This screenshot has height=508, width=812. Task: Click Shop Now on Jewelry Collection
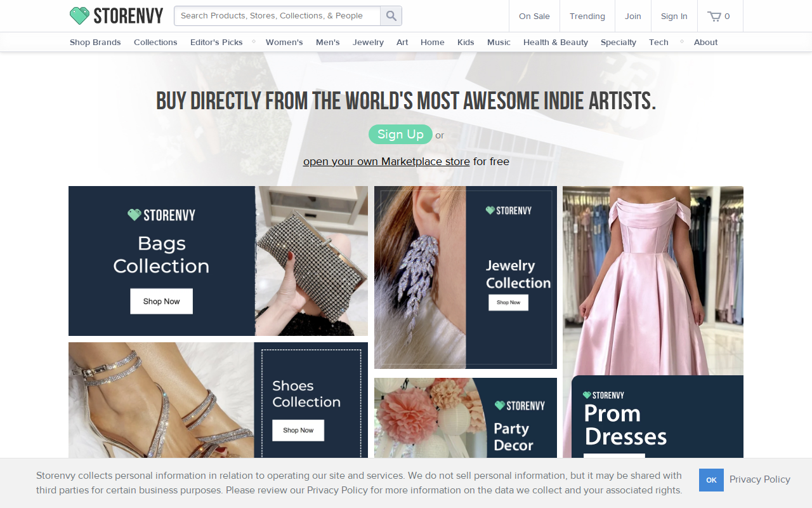click(508, 302)
